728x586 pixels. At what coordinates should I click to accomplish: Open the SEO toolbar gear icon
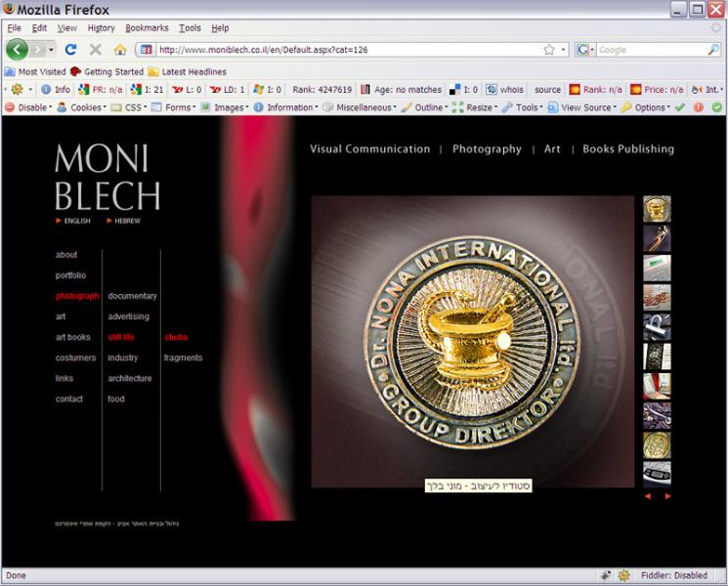pyautogui.click(x=18, y=89)
